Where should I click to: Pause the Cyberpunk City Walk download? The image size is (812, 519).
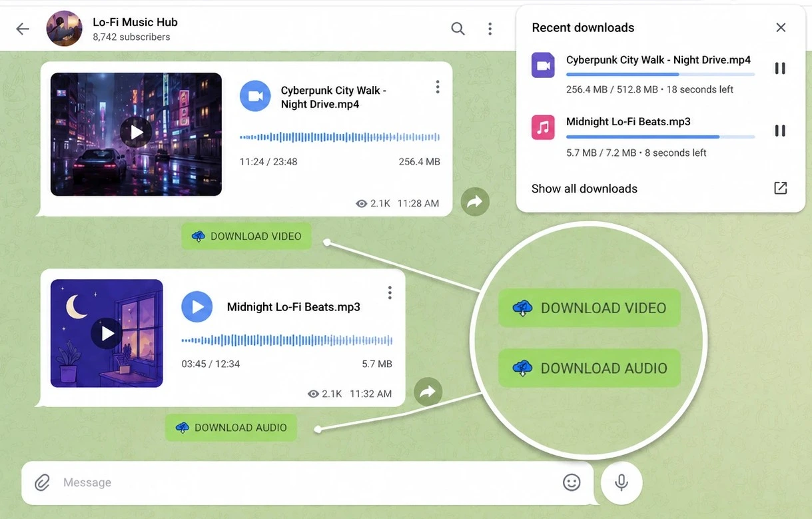click(x=779, y=68)
